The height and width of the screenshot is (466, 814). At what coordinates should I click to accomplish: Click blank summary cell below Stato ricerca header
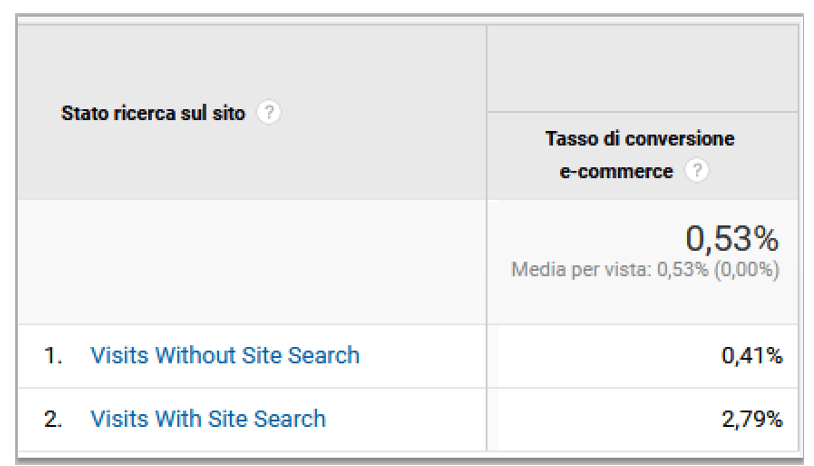point(252,262)
